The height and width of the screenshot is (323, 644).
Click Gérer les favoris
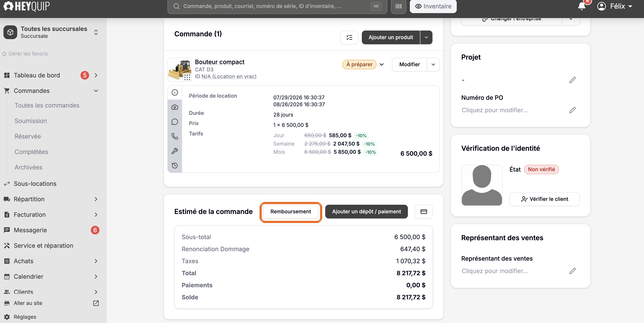25,54
